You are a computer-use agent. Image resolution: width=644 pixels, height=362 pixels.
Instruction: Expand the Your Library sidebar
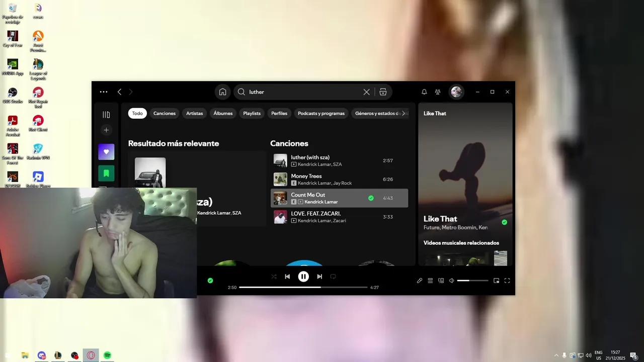[106, 115]
